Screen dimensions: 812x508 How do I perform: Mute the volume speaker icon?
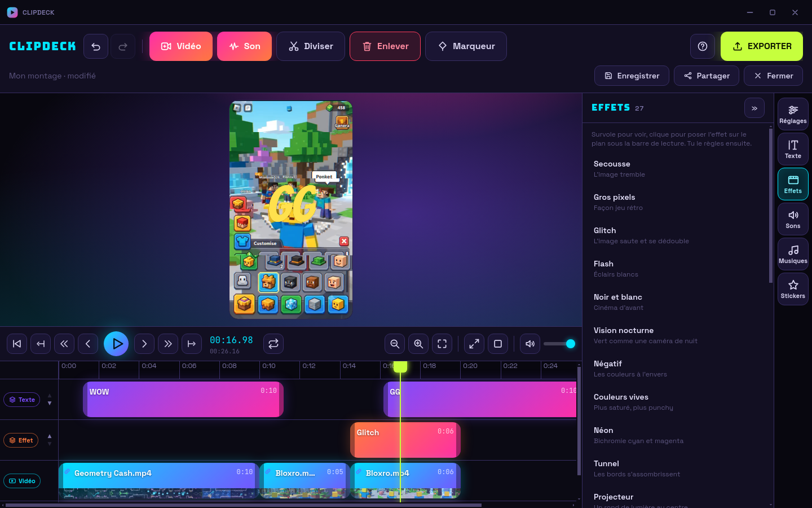(530, 344)
